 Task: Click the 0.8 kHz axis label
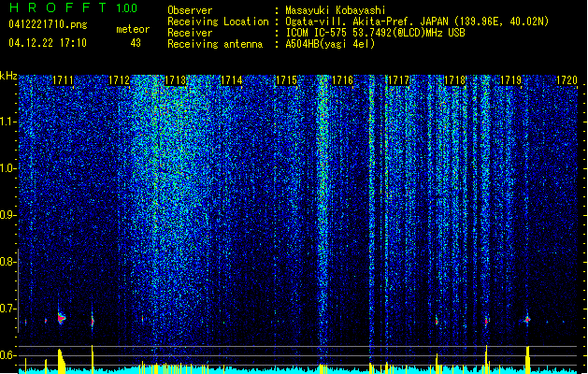(7, 262)
